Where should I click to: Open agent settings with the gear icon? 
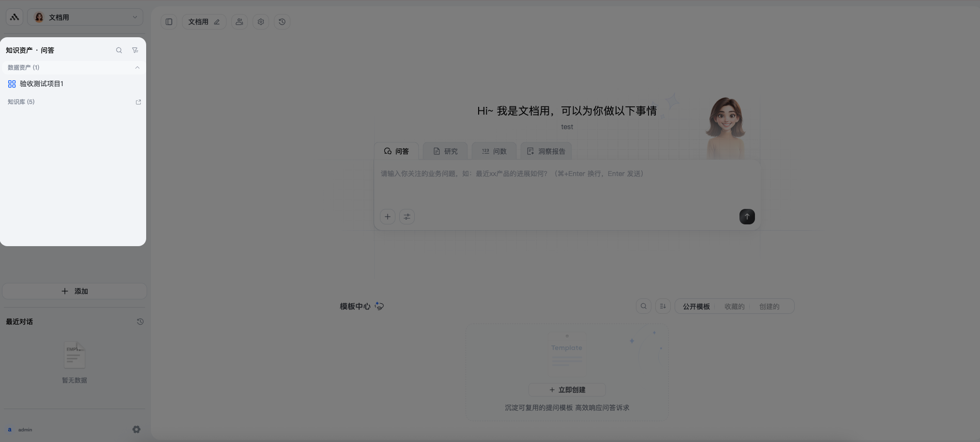coord(260,21)
